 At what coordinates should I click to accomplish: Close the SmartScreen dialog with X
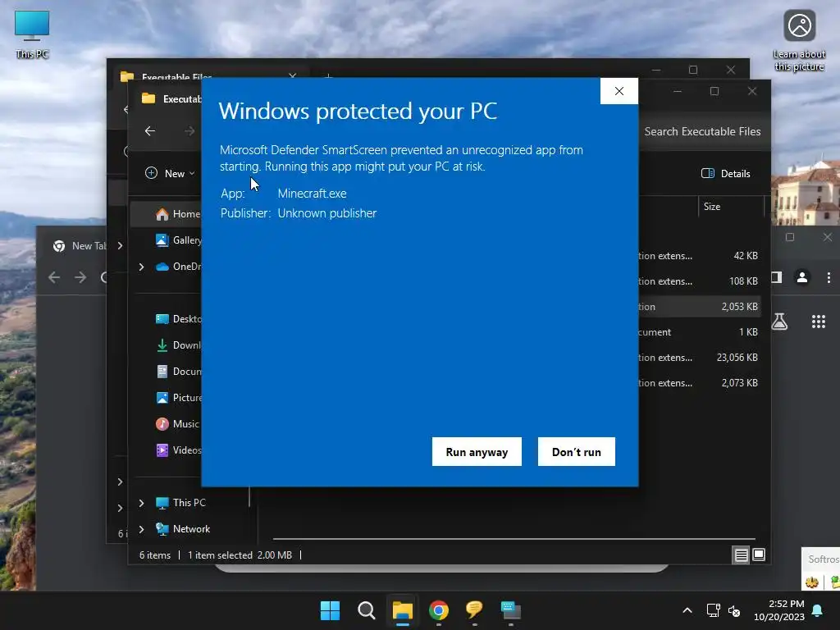coord(619,91)
